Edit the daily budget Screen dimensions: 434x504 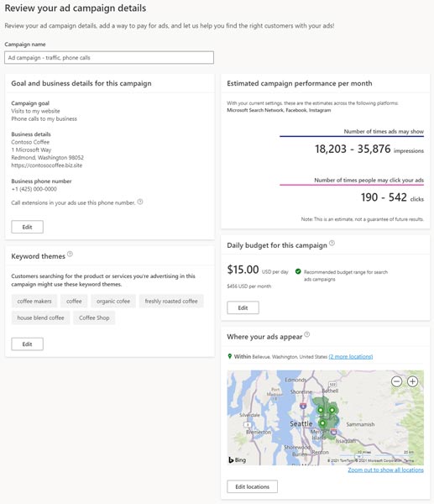(x=243, y=307)
